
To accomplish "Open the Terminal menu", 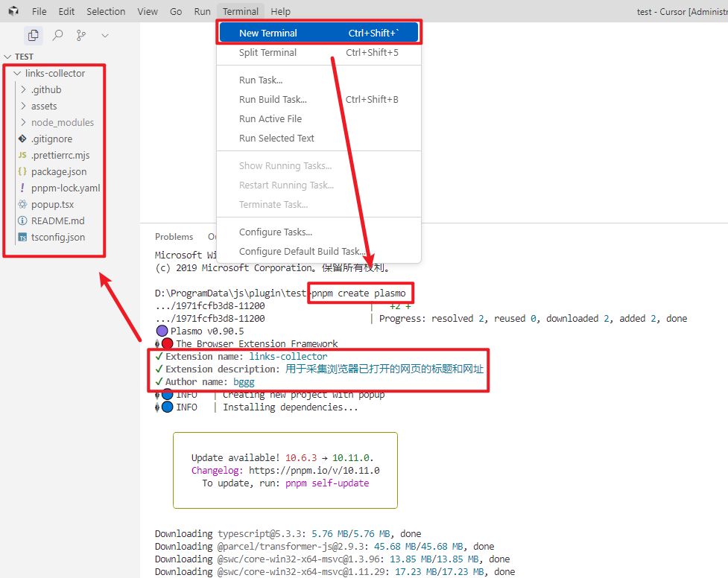I will pos(240,11).
